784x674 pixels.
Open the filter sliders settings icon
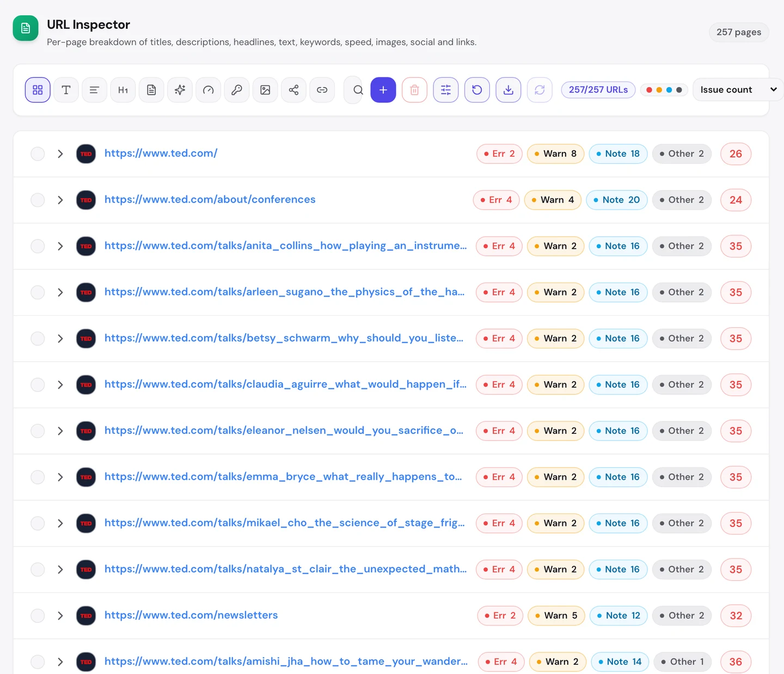click(x=446, y=90)
